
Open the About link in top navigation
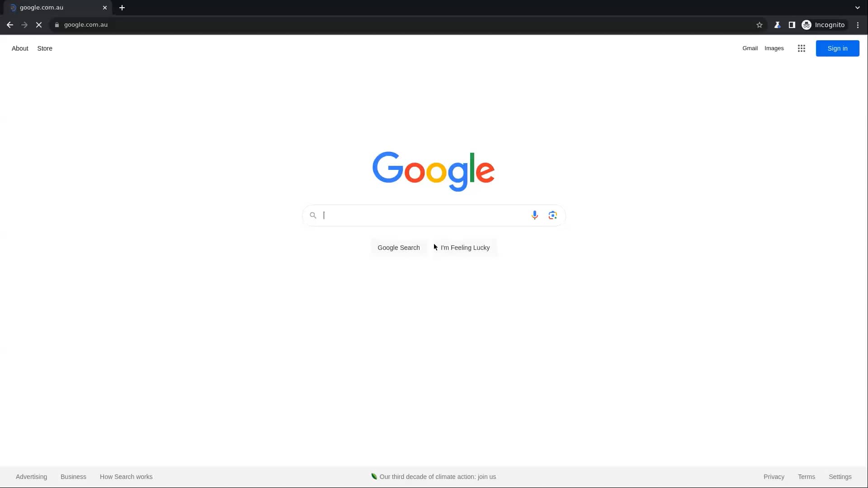click(x=20, y=48)
